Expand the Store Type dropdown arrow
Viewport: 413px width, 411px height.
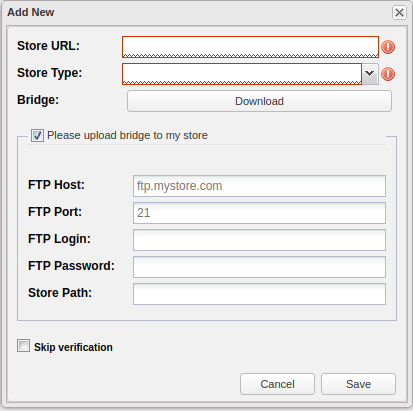tap(370, 74)
